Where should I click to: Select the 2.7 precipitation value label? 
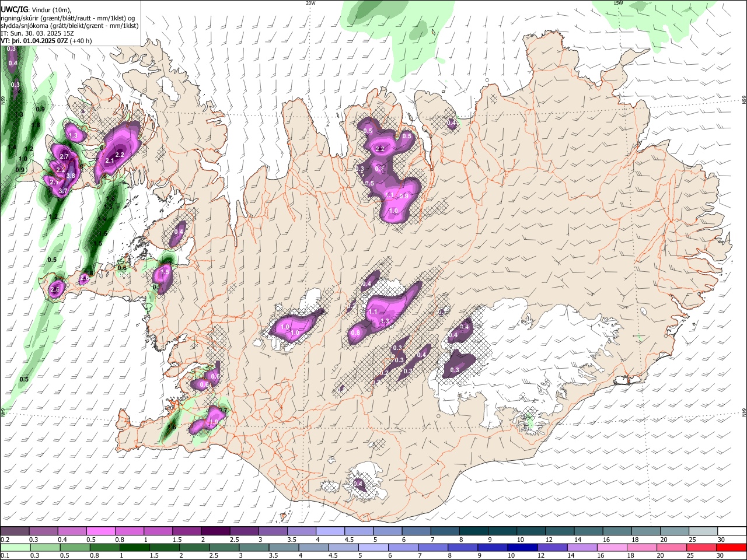[x=65, y=156]
